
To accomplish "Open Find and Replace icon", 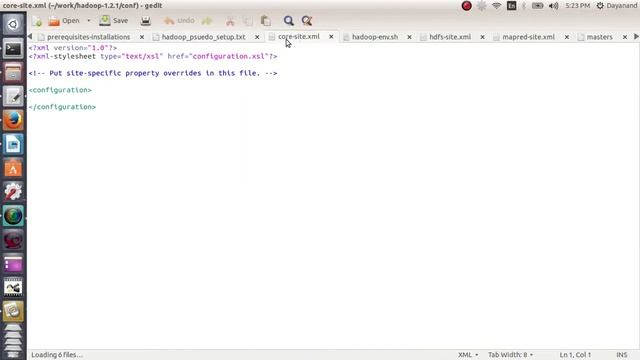I will pos(307,21).
